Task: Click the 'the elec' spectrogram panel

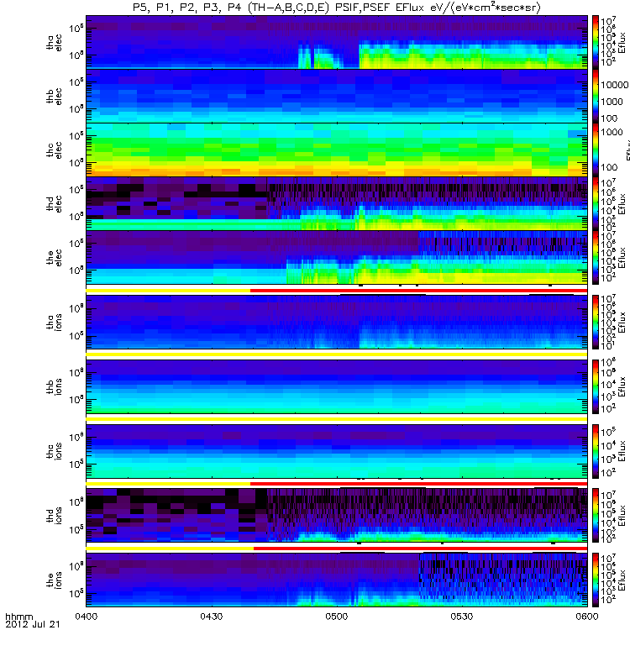Action: click(337, 258)
